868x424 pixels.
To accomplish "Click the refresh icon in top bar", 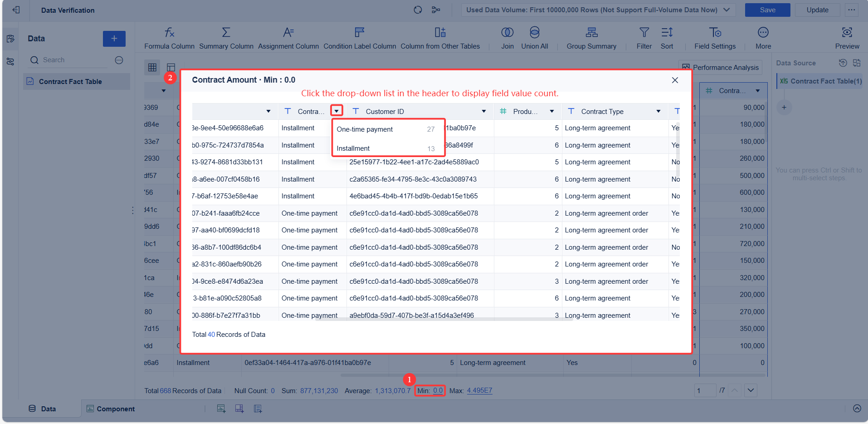I will (418, 10).
